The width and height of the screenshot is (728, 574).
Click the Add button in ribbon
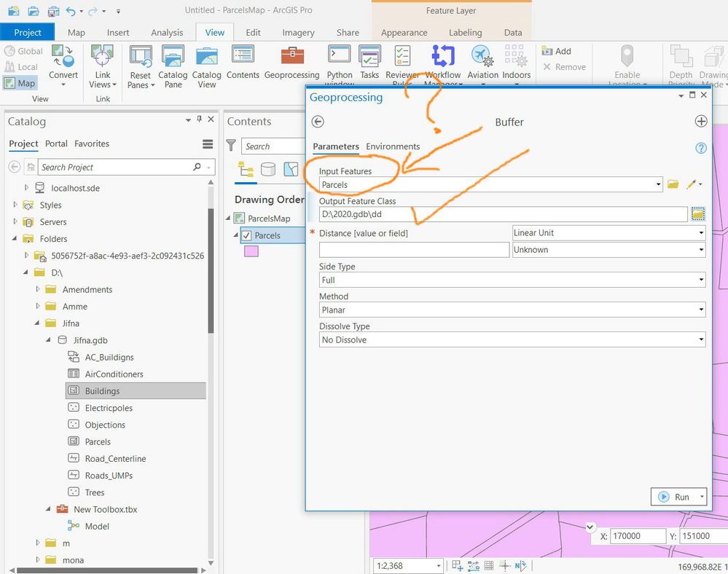557,51
